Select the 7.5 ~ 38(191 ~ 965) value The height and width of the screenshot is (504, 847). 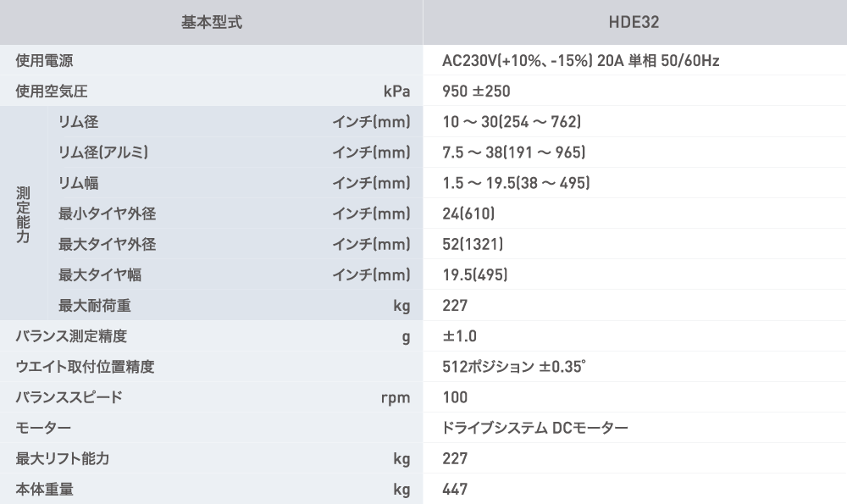click(x=514, y=152)
